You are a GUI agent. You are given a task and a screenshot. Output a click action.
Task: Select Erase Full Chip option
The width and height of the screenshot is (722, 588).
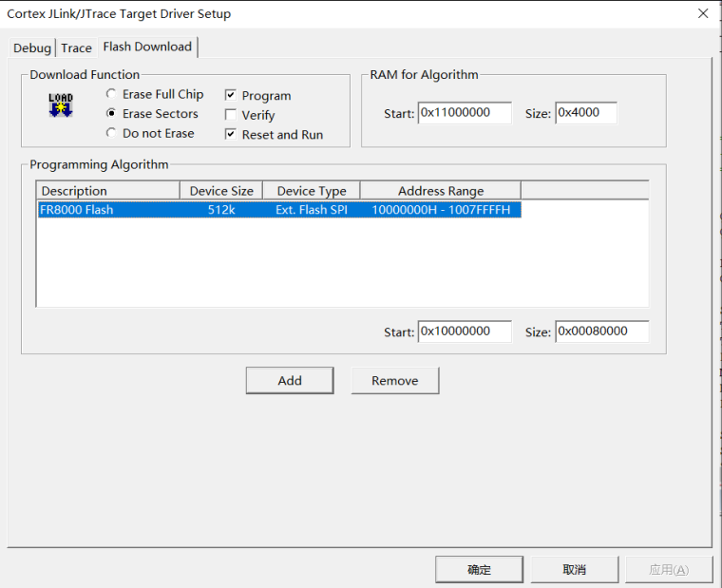(112, 94)
